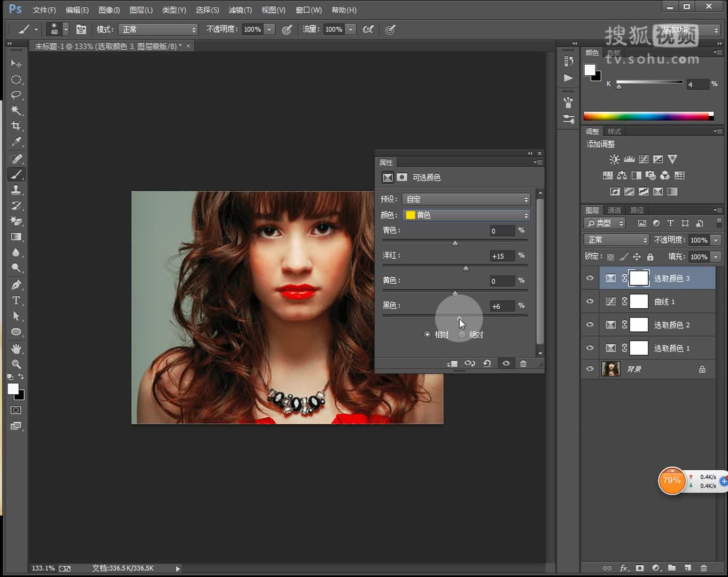Open the 图像(I) menu
Screen dimensions: 728x577
[x=109, y=10]
